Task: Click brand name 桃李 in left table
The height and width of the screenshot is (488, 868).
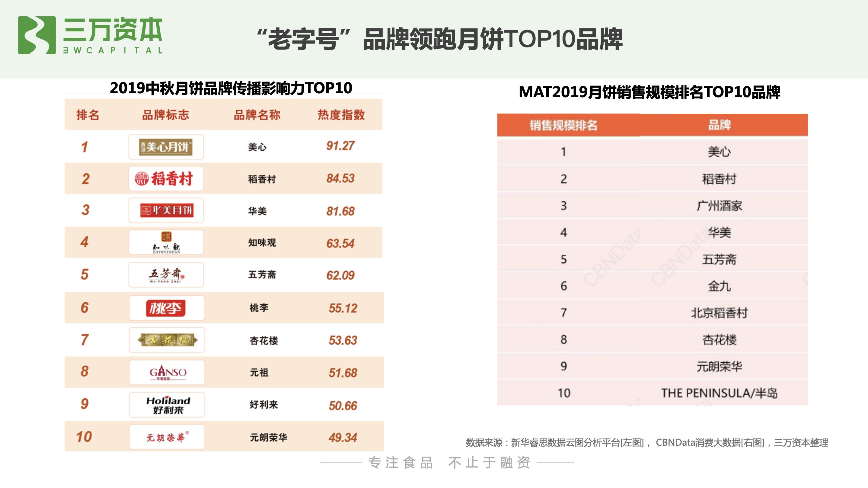Action: [259, 308]
